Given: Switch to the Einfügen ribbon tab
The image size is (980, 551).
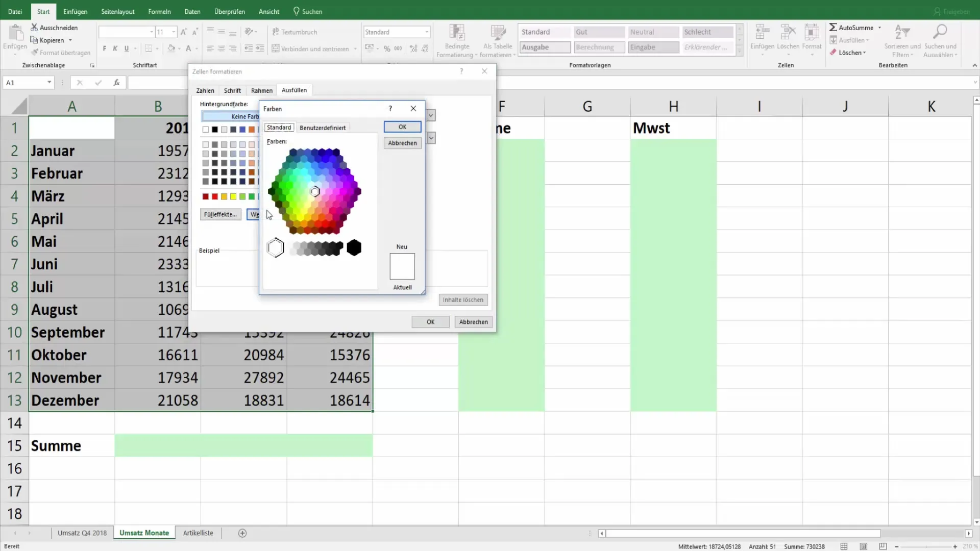Looking at the screenshot, I should pyautogui.click(x=75, y=11).
